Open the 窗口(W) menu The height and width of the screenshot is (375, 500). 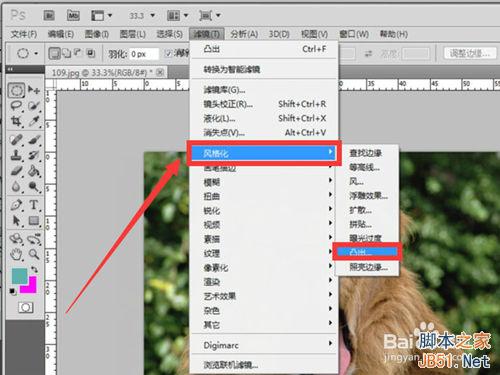point(354,34)
